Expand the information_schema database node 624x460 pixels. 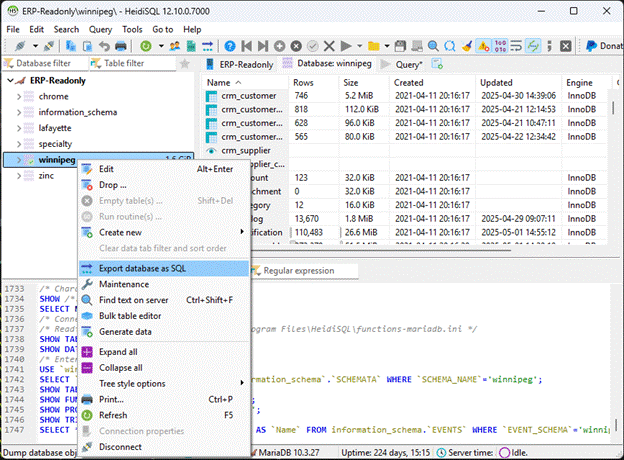[x=19, y=112]
